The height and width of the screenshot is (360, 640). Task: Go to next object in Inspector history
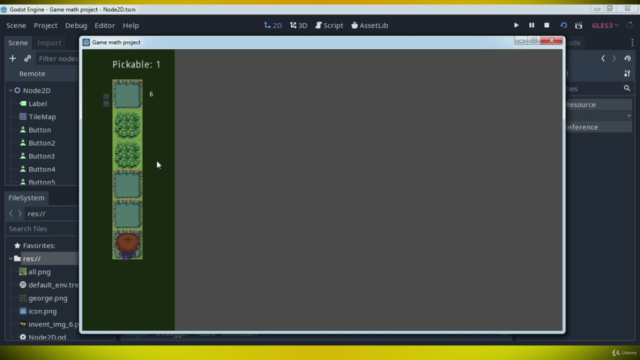pyautogui.click(x=614, y=58)
